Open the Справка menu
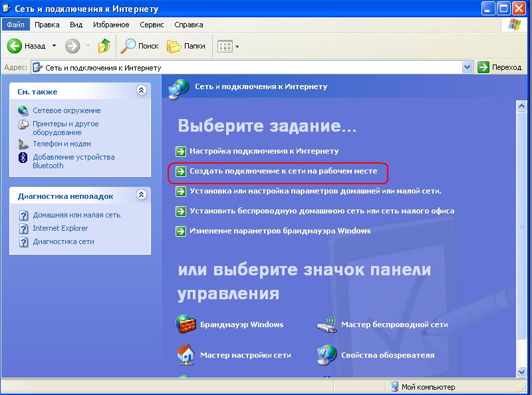 point(189,25)
